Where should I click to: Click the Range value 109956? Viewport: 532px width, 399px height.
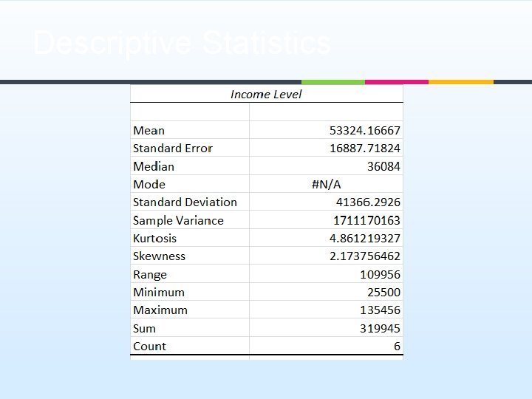[380, 274]
